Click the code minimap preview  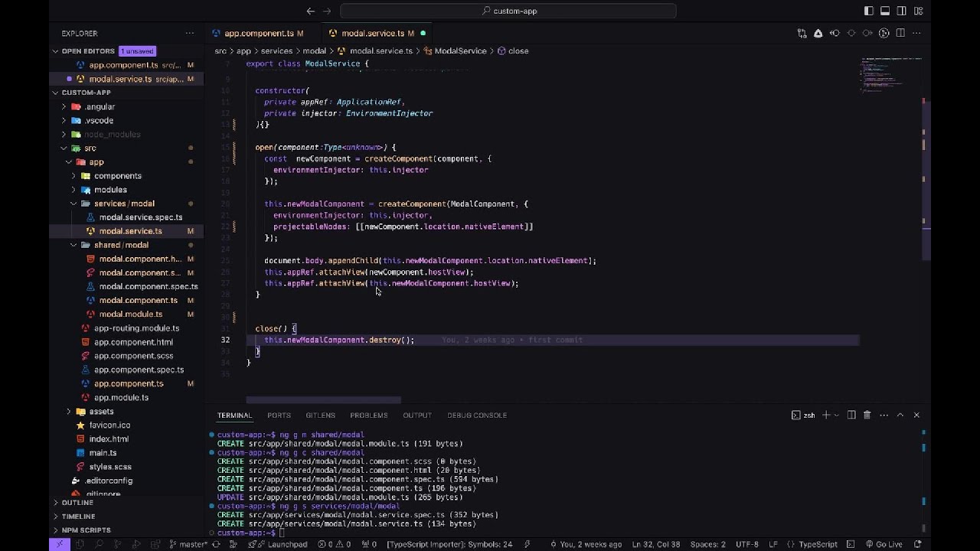pyautogui.click(x=889, y=74)
